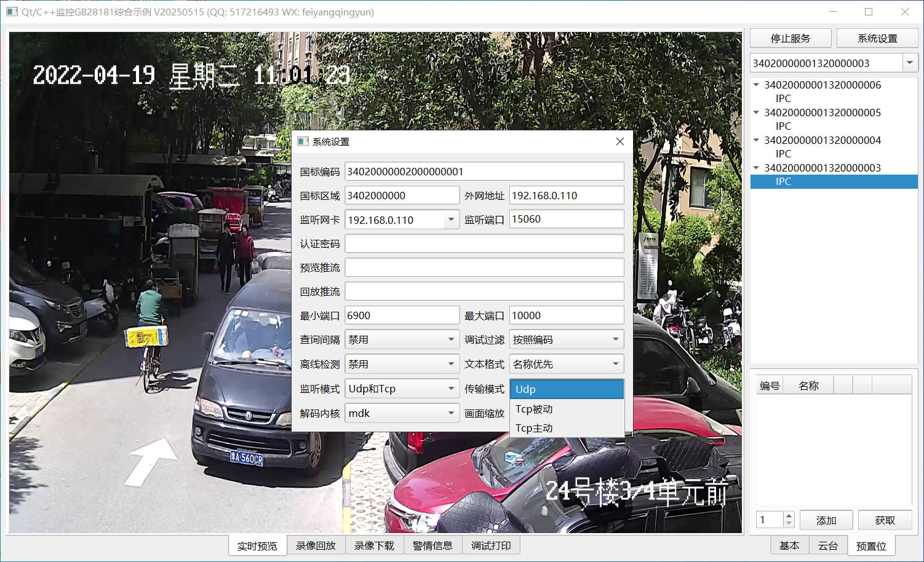The width and height of the screenshot is (924, 562).
Task: Click the 名称 column header
Action: [x=808, y=386]
